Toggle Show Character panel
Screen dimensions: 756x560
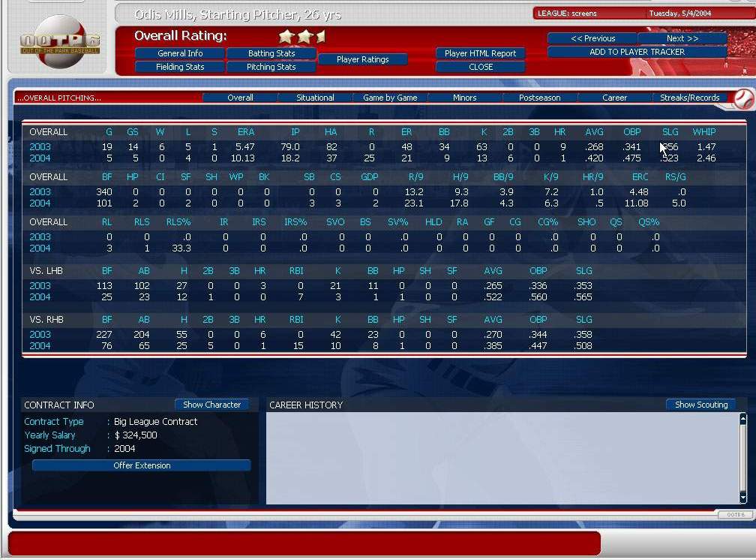[x=211, y=405]
